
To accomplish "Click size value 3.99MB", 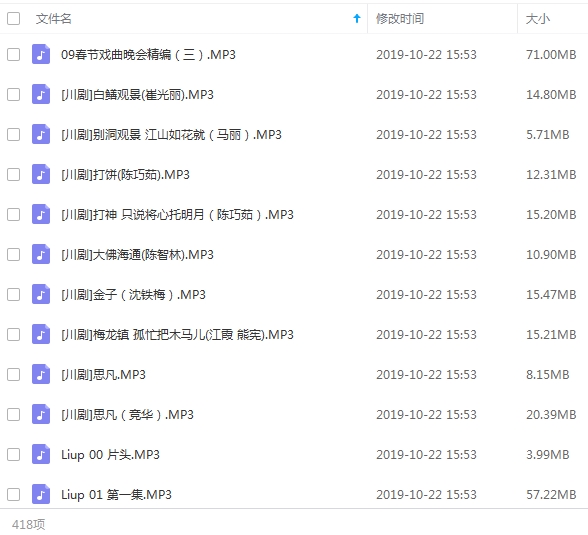I will (548, 455).
